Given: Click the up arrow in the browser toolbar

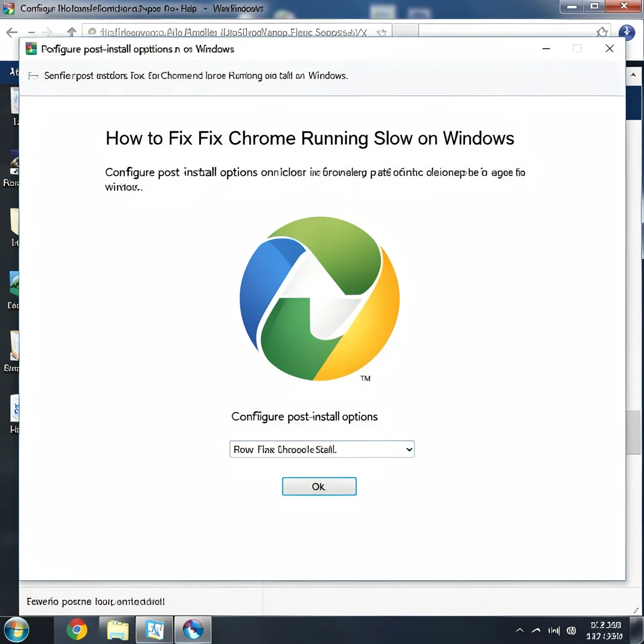Looking at the screenshot, I should [x=72, y=32].
